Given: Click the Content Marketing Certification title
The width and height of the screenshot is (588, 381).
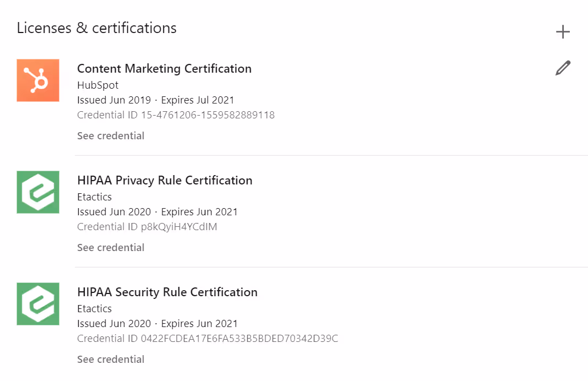Looking at the screenshot, I should coord(164,69).
